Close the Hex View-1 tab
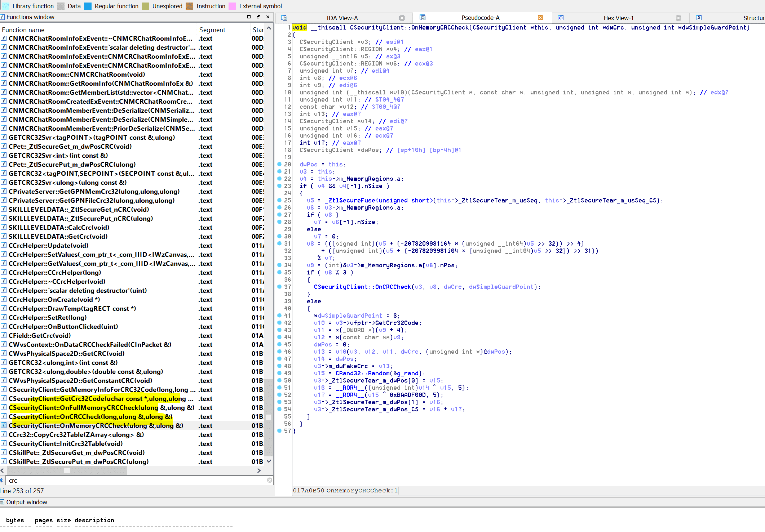 pyautogui.click(x=678, y=18)
